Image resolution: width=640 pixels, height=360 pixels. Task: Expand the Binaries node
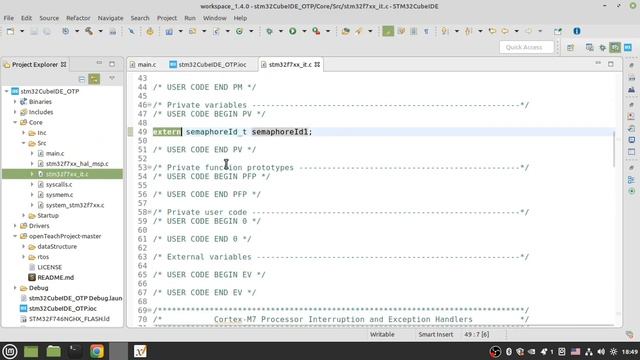pyautogui.click(x=15, y=101)
